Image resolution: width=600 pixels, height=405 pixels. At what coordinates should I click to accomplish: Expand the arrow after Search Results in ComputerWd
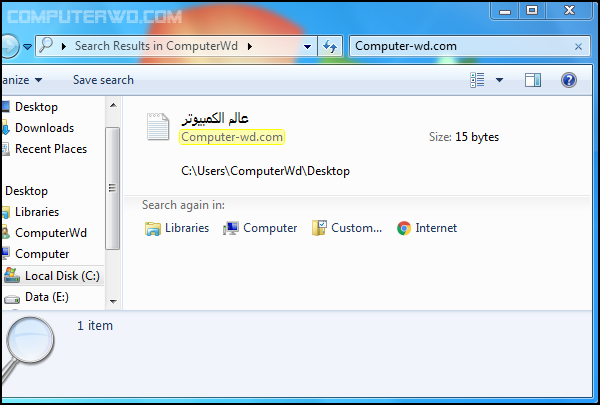coord(250,47)
